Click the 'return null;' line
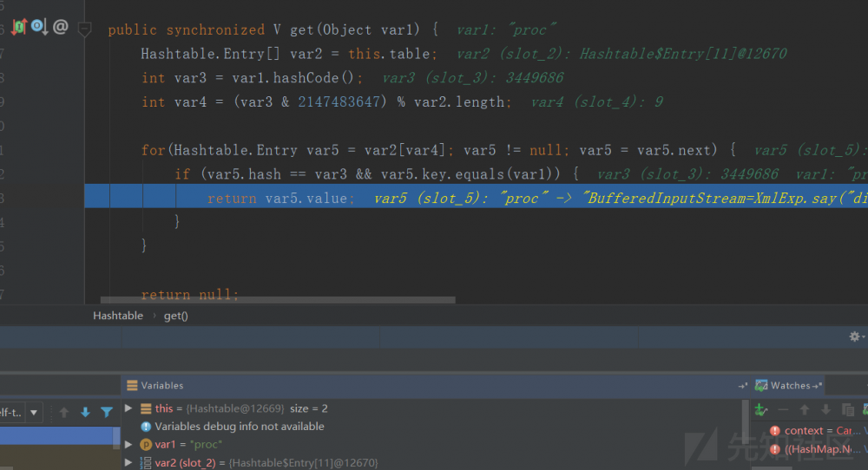Screen dimensions: 868x470 click(190, 295)
